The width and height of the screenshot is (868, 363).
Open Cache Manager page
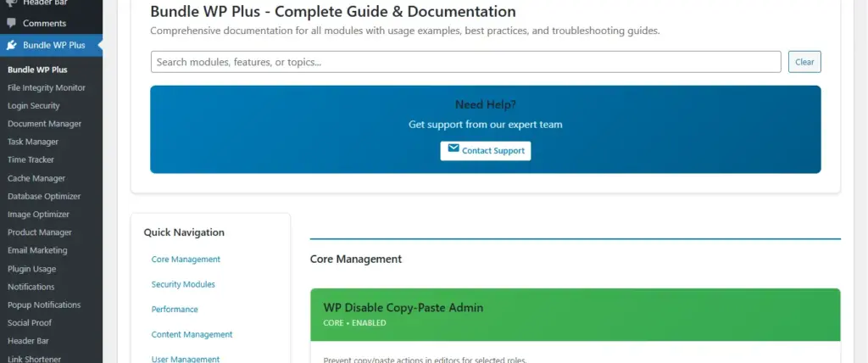[x=36, y=178]
